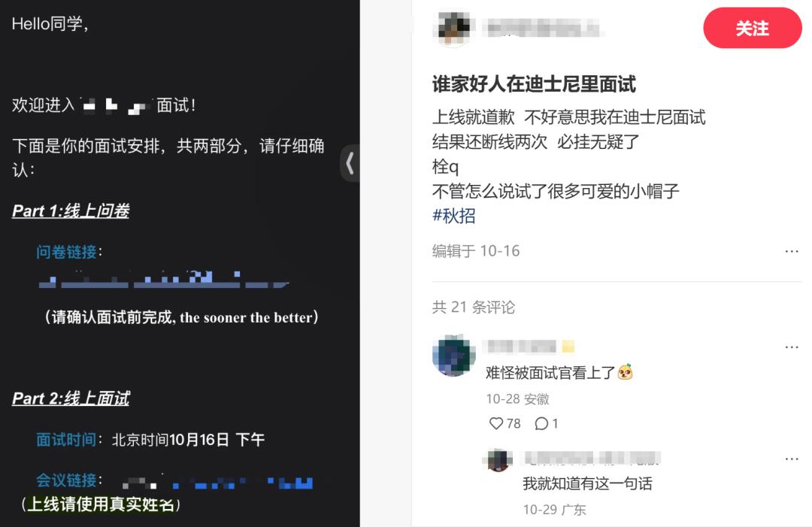
Task: Click the red 关注 follow button
Action: (x=752, y=28)
